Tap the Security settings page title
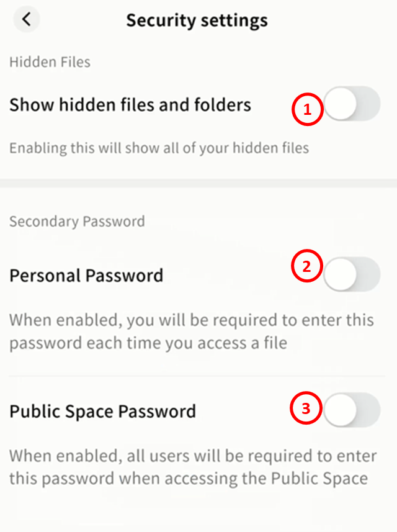This screenshot has width=397, height=532. point(197,20)
